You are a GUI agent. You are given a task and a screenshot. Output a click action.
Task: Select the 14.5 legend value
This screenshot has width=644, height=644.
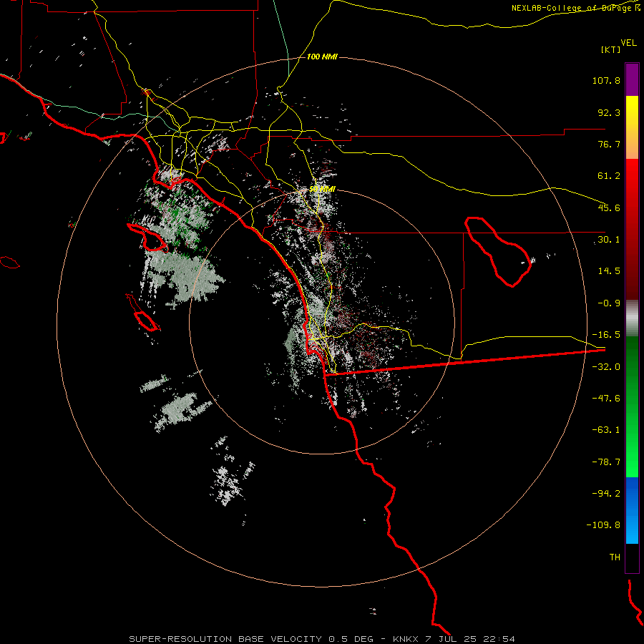[x=609, y=271]
